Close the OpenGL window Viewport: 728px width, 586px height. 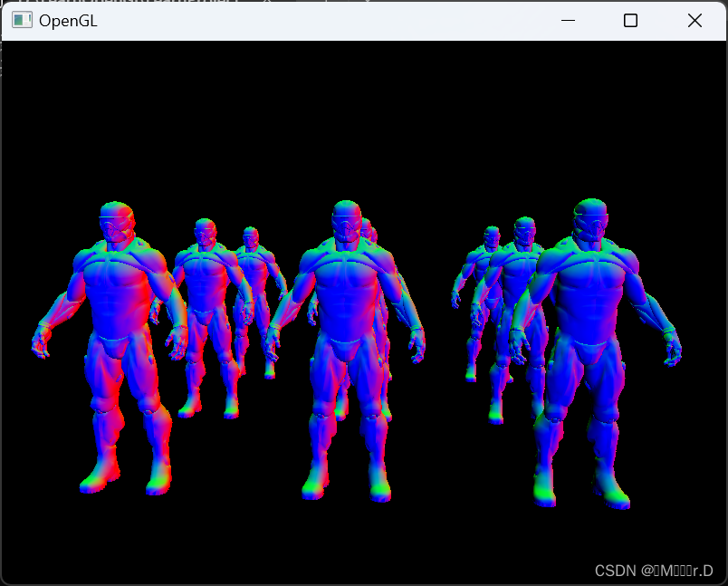tap(694, 21)
